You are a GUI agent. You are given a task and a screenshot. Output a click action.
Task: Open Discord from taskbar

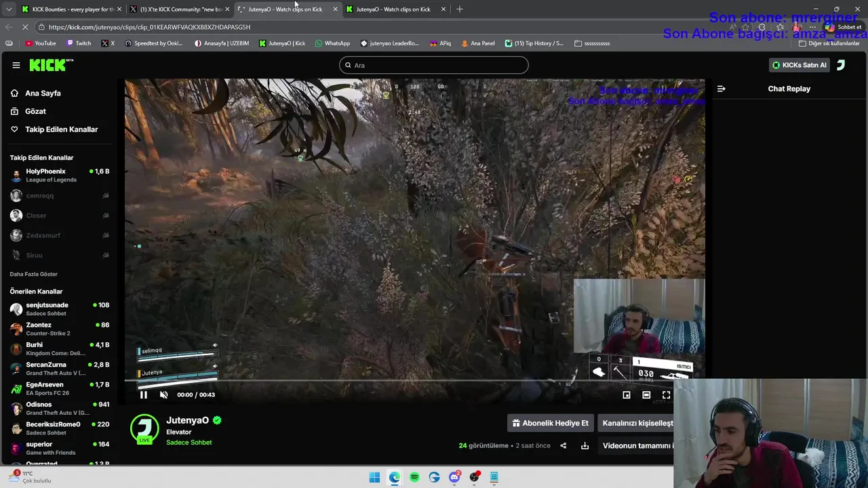click(x=454, y=477)
